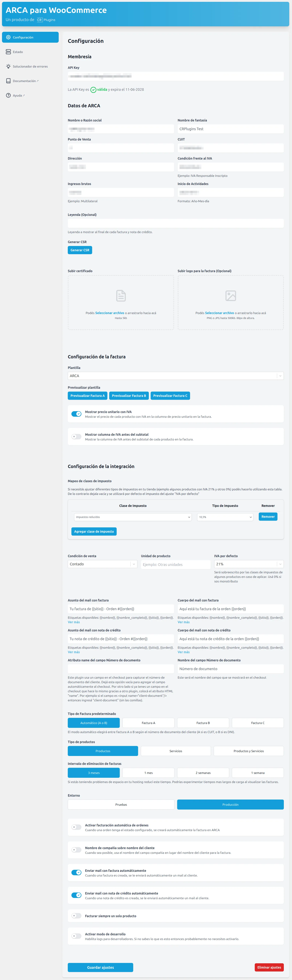Open the Configuración gear icon in sidebar
The image size is (292, 980).
tap(8, 37)
